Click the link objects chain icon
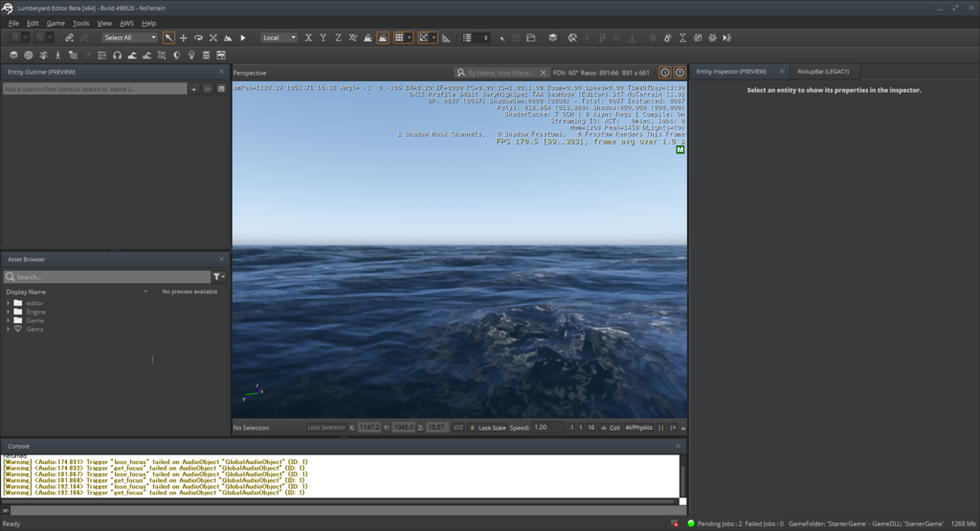This screenshot has height=531, width=980. tap(69, 38)
